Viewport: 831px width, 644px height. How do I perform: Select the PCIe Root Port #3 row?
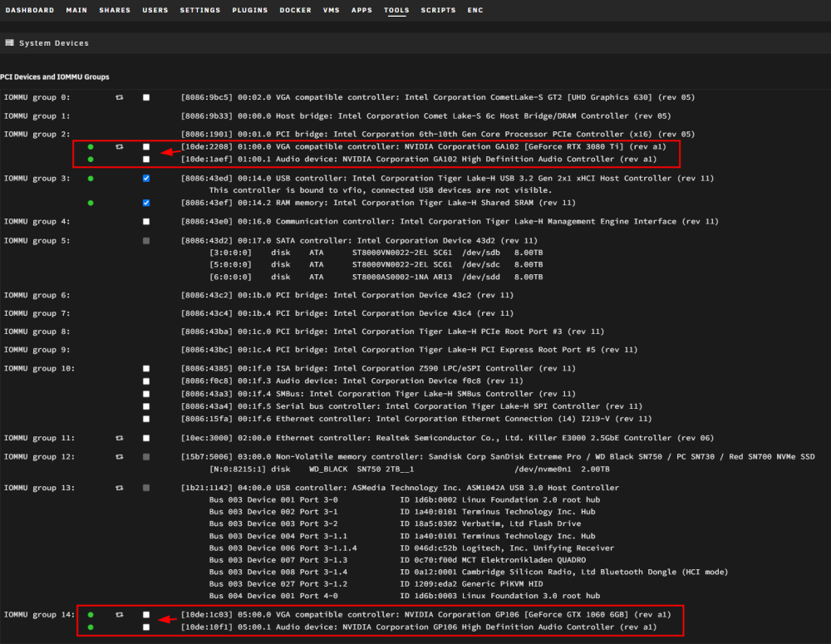[393, 332]
